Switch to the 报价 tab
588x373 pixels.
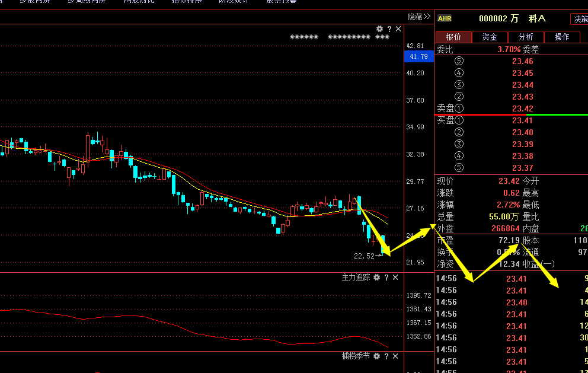click(453, 37)
